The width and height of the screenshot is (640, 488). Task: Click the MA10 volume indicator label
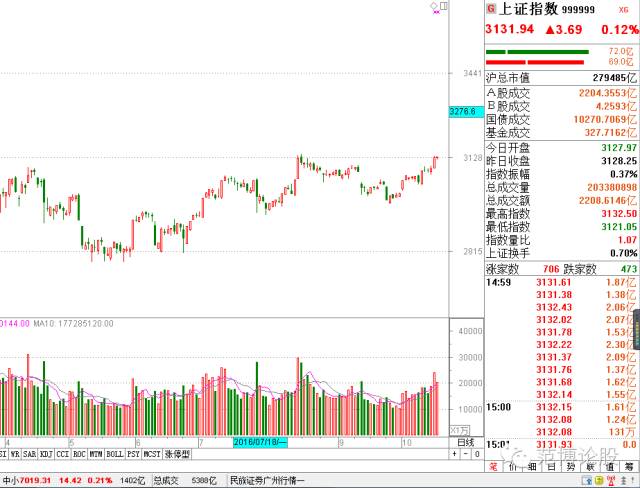click(x=73, y=324)
